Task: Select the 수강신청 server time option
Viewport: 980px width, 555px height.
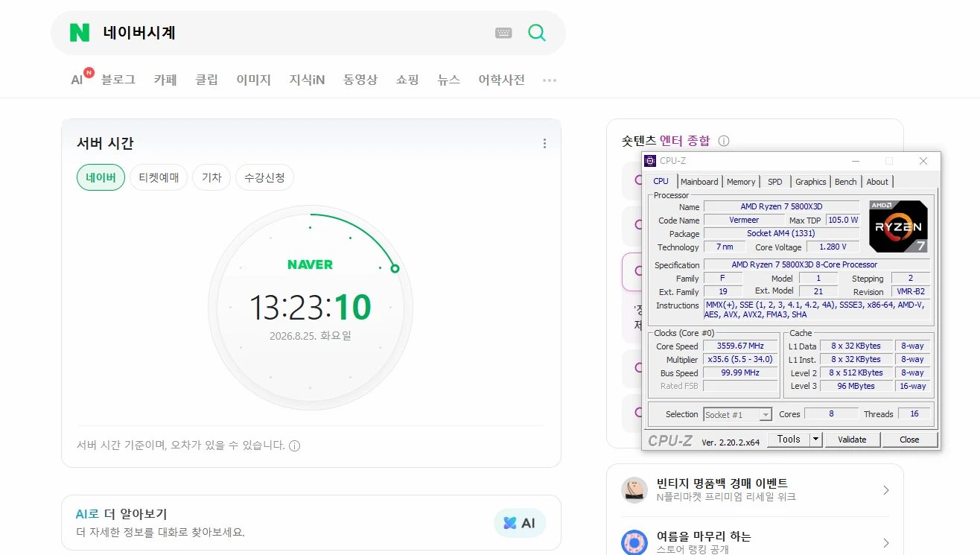Action: coord(265,177)
